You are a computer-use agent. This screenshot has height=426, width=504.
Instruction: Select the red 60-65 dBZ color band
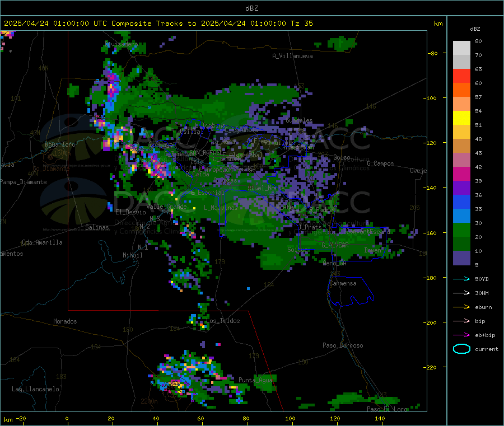[461, 76]
